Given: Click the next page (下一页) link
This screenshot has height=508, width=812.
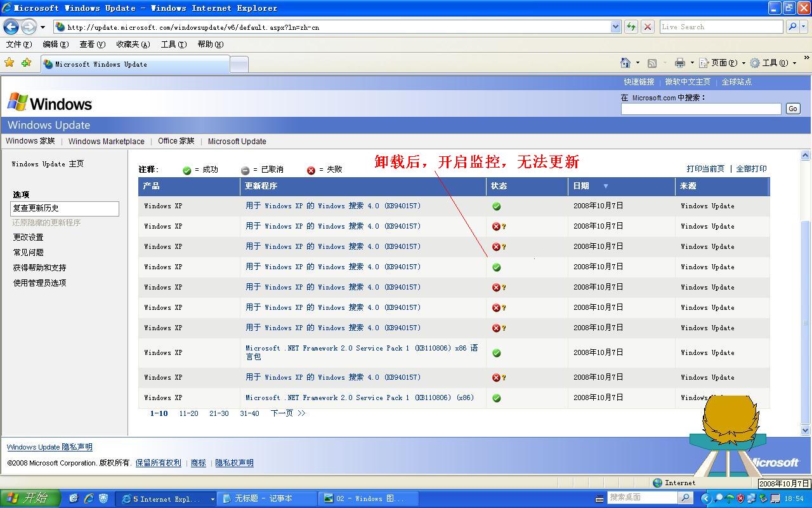Looking at the screenshot, I should pos(288,413).
